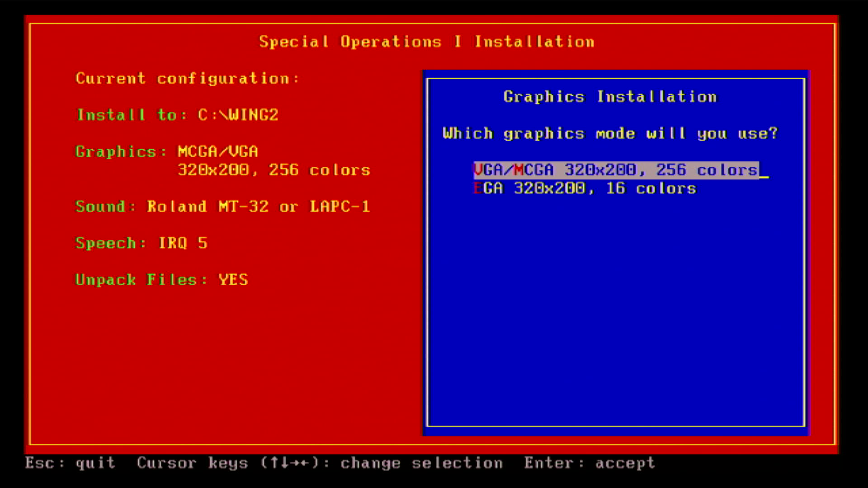Select EGA 320x200, 16 colors option
This screenshot has width=868, height=488.
pos(585,188)
